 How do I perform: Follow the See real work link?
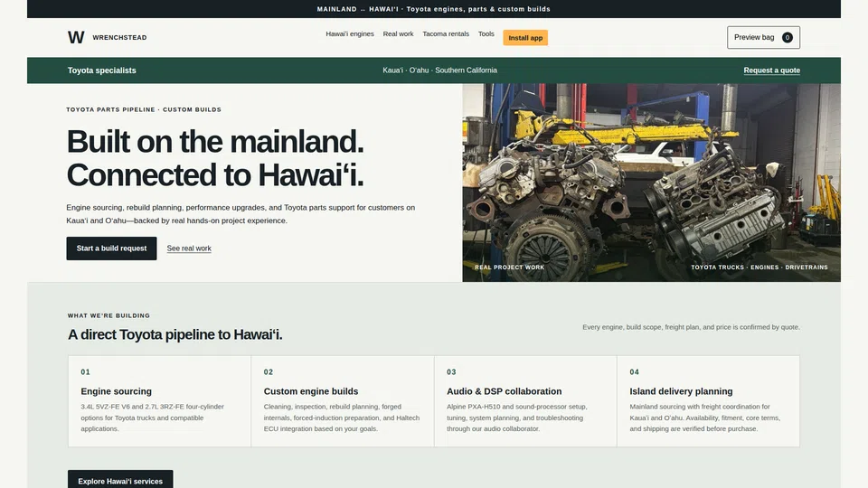tap(189, 249)
